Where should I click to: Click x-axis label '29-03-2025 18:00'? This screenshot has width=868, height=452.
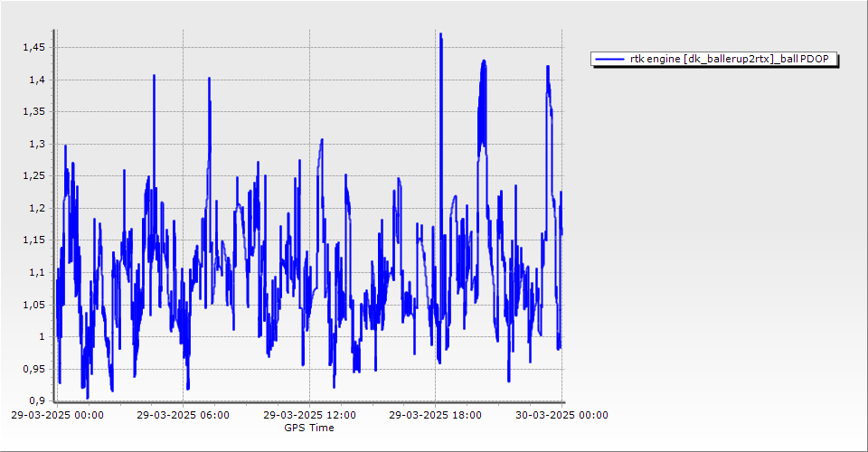coord(435,415)
